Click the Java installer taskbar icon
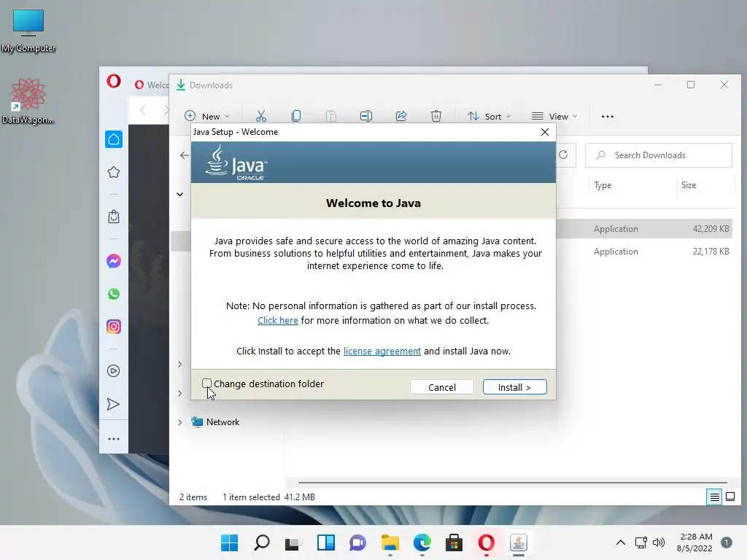The width and height of the screenshot is (747, 560). [x=519, y=542]
